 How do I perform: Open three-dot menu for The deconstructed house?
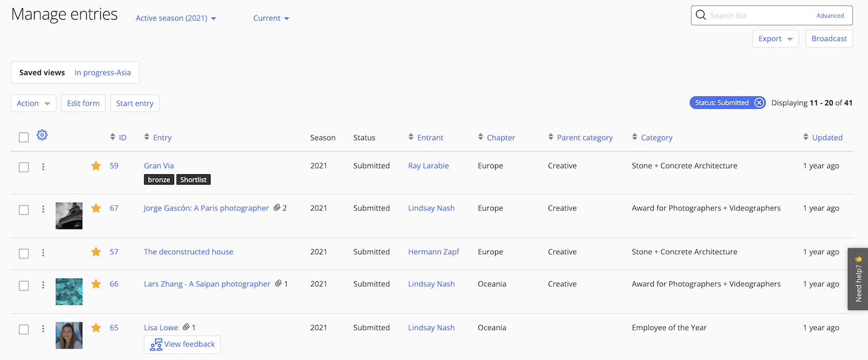(43, 252)
